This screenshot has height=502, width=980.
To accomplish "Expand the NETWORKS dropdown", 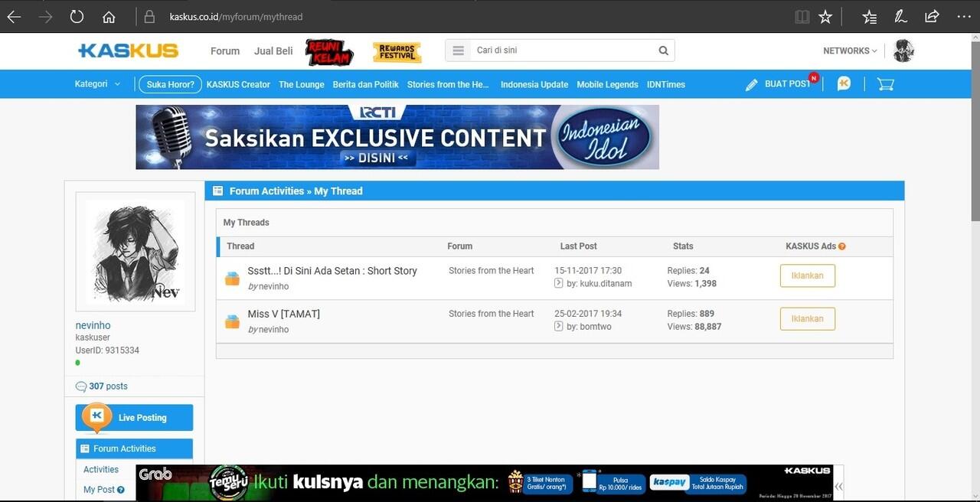I will (x=850, y=51).
